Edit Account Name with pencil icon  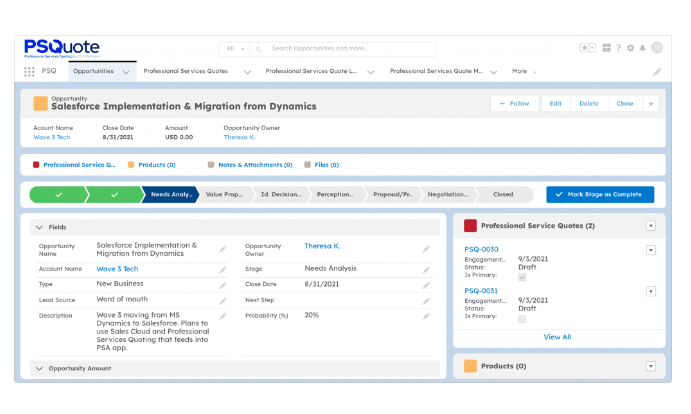click(x=223, y=269)
